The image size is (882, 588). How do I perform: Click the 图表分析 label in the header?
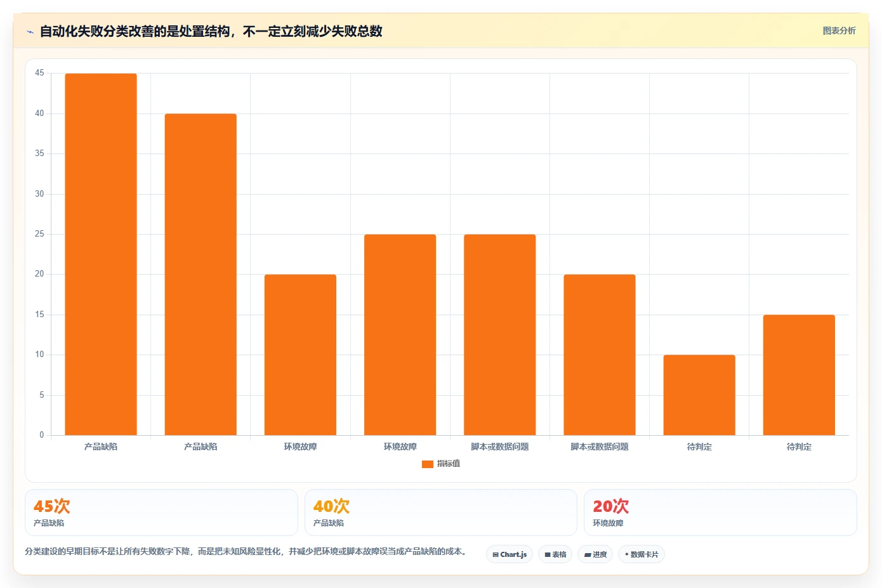coord(839,30)
